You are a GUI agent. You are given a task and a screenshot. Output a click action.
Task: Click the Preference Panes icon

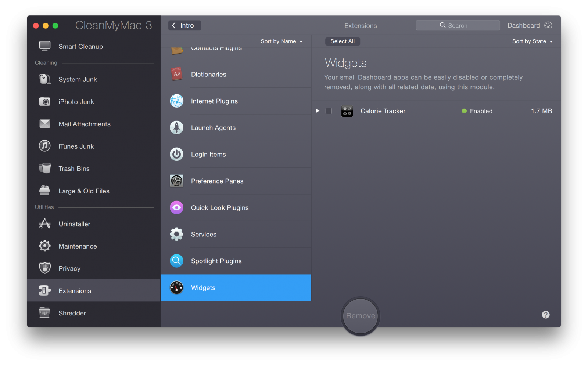177,181
